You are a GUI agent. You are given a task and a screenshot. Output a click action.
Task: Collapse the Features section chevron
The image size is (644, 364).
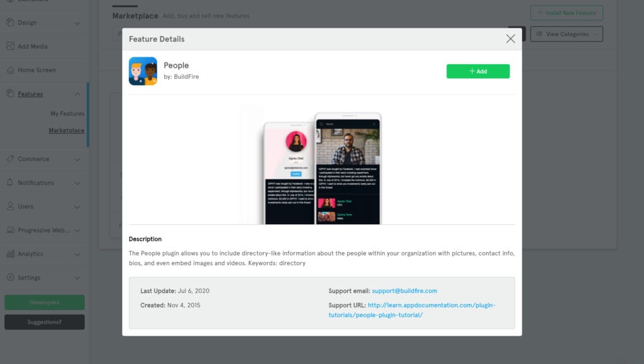point(77,94)
